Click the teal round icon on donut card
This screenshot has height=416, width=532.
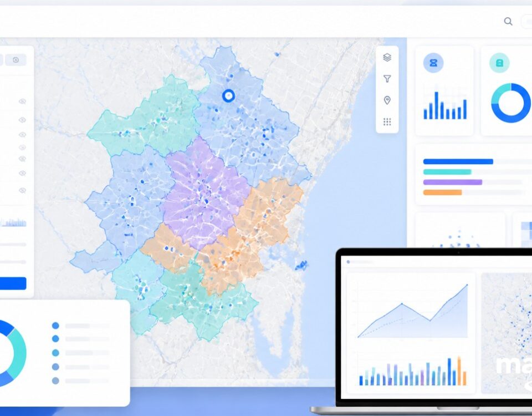pos(499,63)
